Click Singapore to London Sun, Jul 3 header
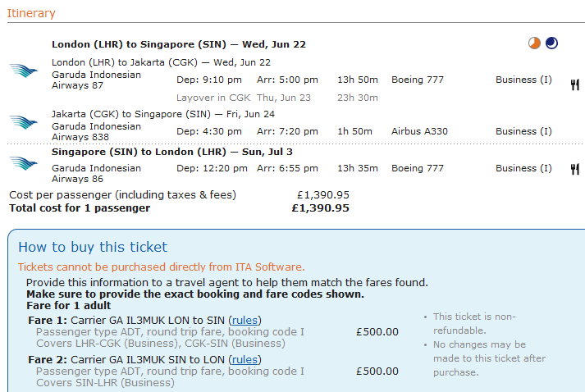The width and height of the screenshot is (585, 392). click(x=172, y=152)
